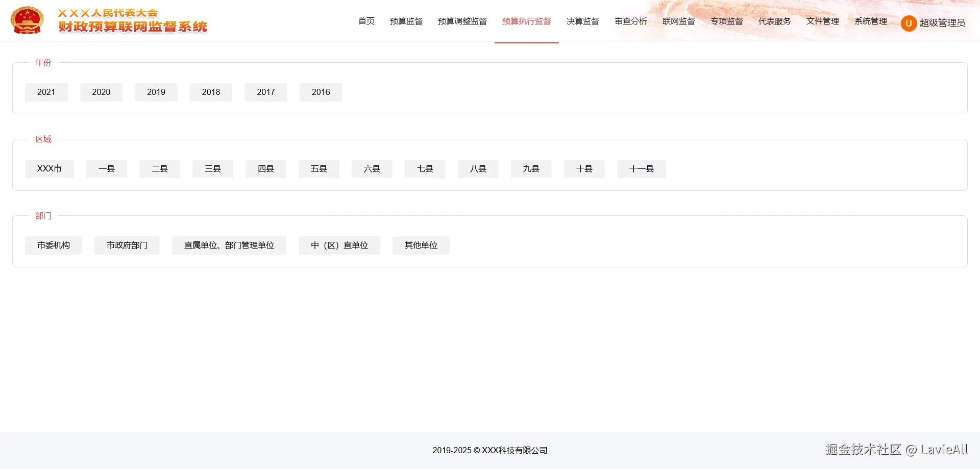This screenshot has height=469, width=980.
Task: Open 预算调整监督 section
Action: click(x=462, y=21)
